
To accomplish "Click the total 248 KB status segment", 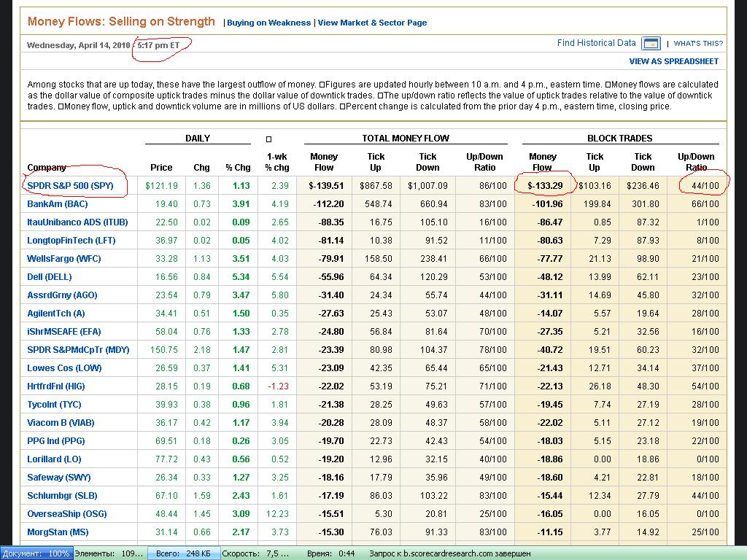I will click(x=183, y=553).
